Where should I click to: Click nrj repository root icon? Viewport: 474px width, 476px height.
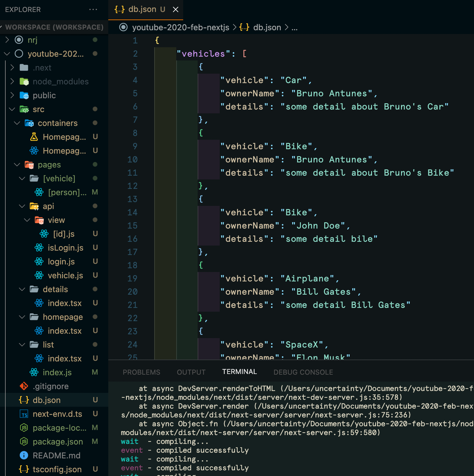[x=19, y=40]
